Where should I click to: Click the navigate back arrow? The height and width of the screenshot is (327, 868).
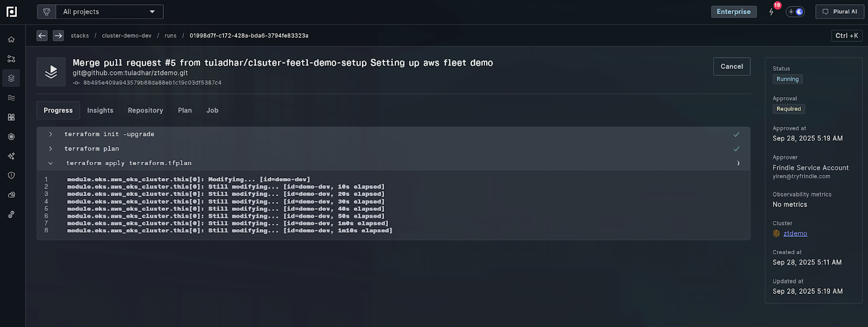pos(42,36)
